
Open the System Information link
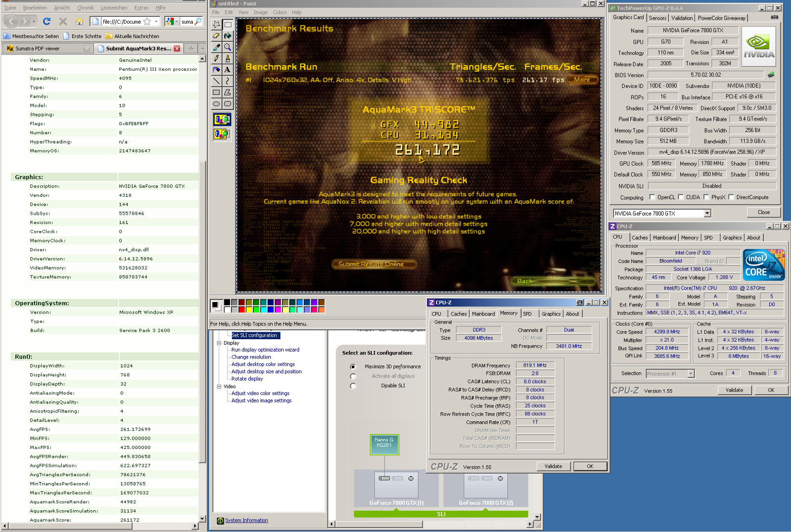[246, 520]
